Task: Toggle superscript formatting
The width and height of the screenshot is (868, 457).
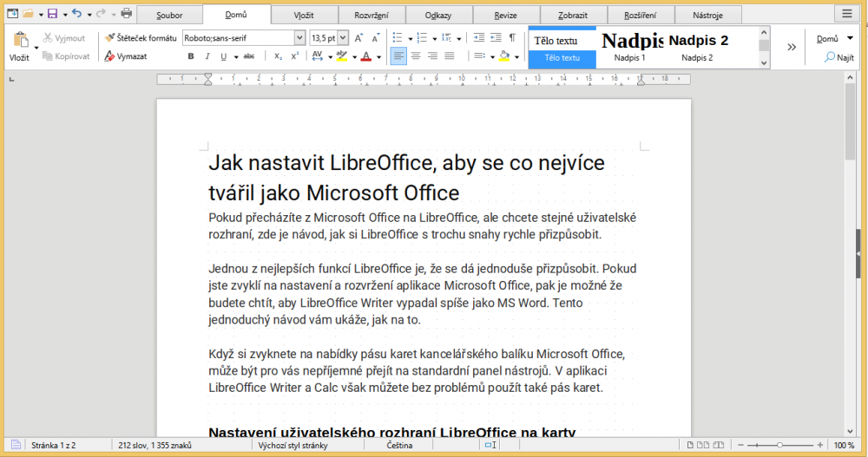Action: click(x=295, y=55)
